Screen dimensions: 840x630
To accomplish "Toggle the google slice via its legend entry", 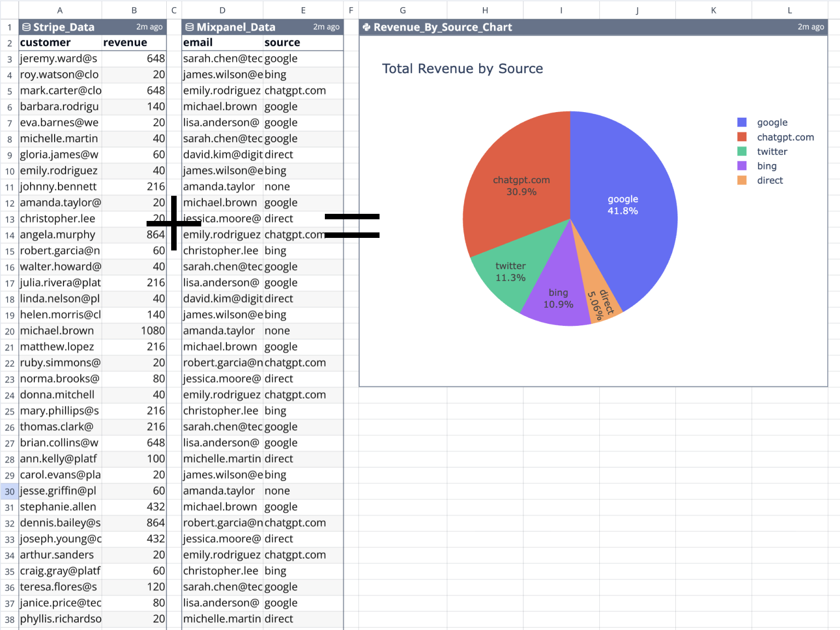I will point(772,122).
